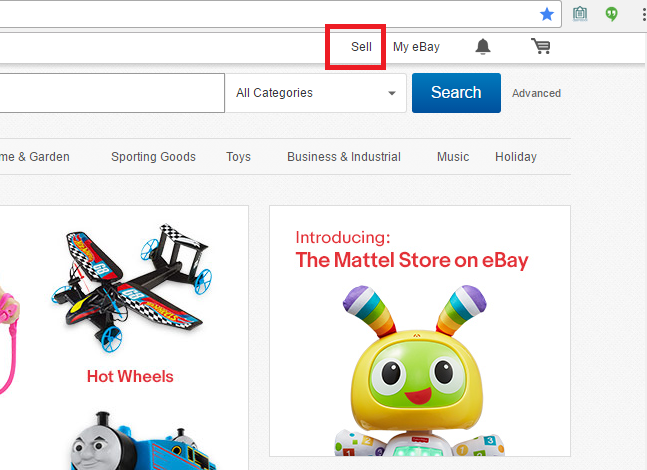Click the Hot Wheels label link
Image resolution: width=647 pixels, height=470 pixels.
[130, 376]
